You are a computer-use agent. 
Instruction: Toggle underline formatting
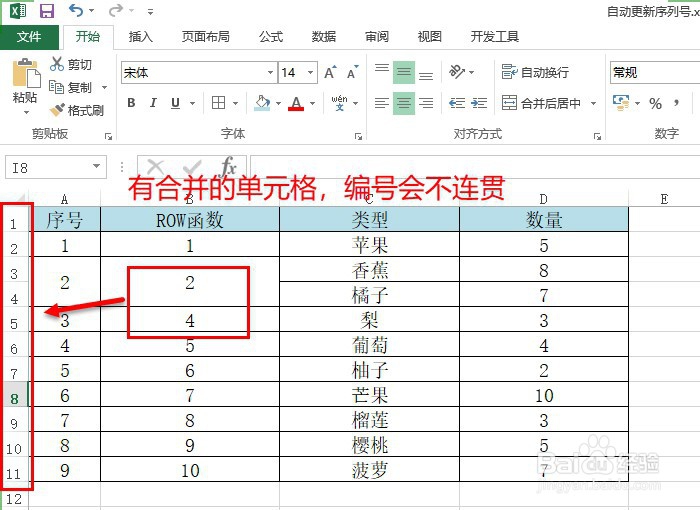click(x=175, y=103)
